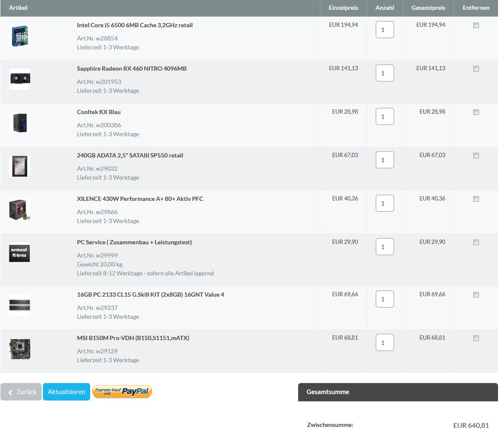The height and width of the screenshot is (432, 504).
Task: Click unit price EUR 194,94
Action: (343, 25)
